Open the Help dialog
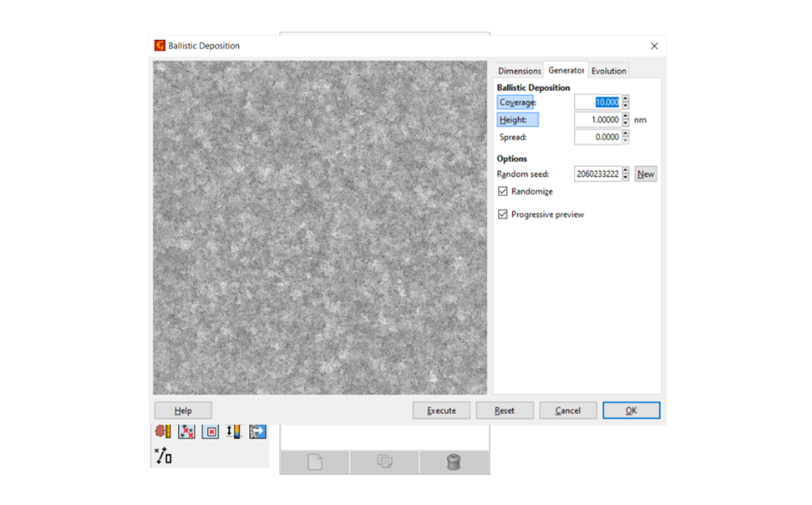812x505 pixels. [x=182, y=410]
